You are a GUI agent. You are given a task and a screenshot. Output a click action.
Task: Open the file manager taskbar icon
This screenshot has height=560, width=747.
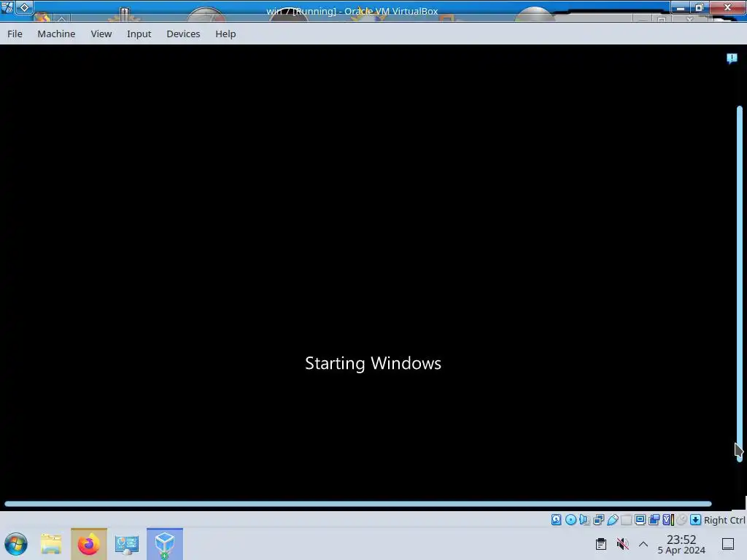click(x=51, y=544)
